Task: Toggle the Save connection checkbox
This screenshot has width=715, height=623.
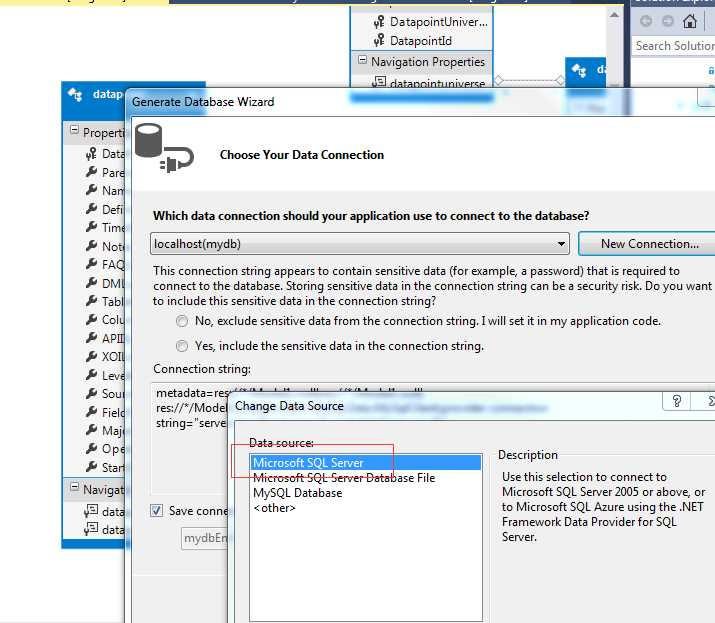Action: coord(156,510)
